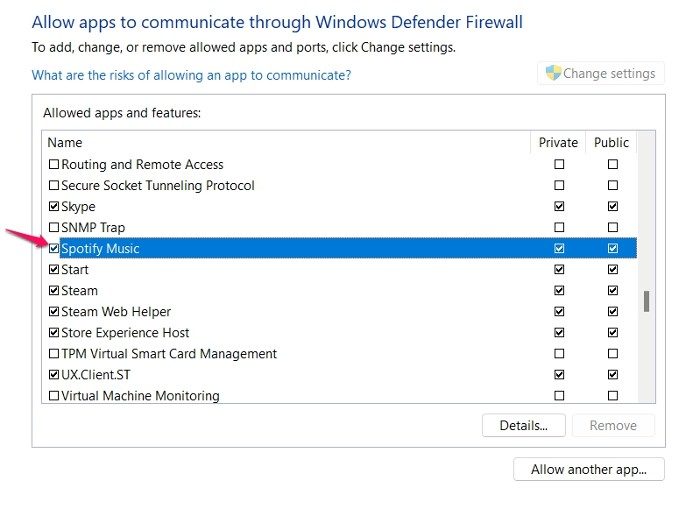Toggle Skype Private network checkbox
The height and width of the screenshot is (513, 700).
(x=559, y=206)
